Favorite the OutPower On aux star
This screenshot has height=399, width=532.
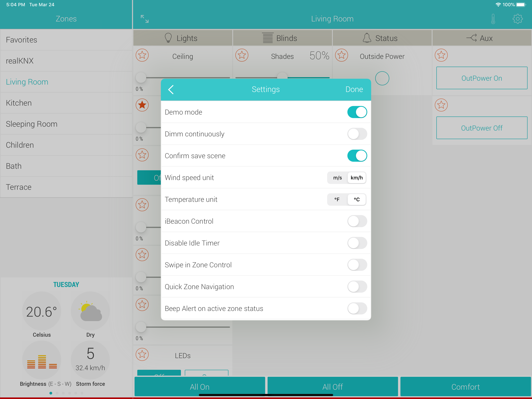click(441, 55)
